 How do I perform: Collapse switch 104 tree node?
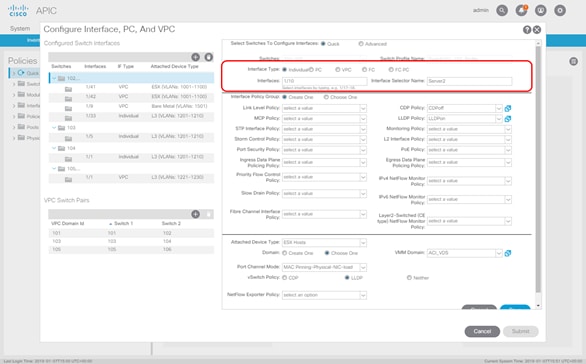coord(54,148)
